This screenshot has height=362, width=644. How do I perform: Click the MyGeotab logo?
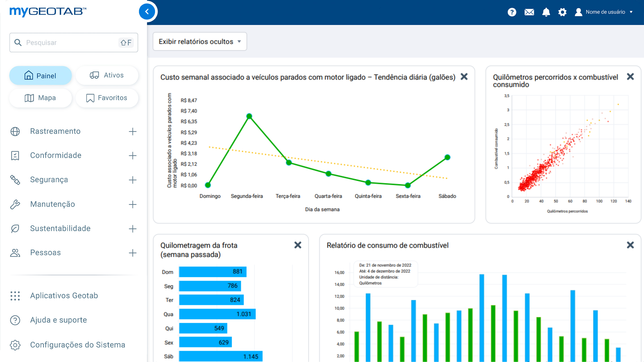click(x=48, y=11)
